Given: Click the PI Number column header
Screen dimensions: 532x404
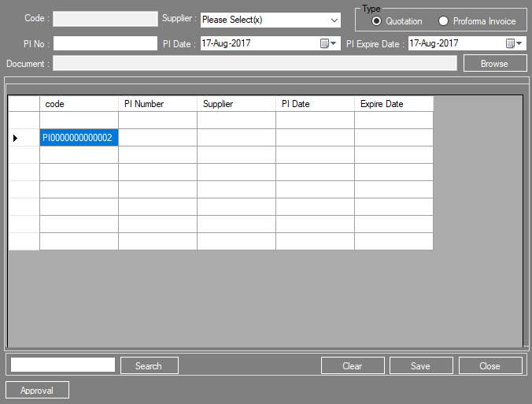Looking at the screenshot, I should (x=157, y=104).
